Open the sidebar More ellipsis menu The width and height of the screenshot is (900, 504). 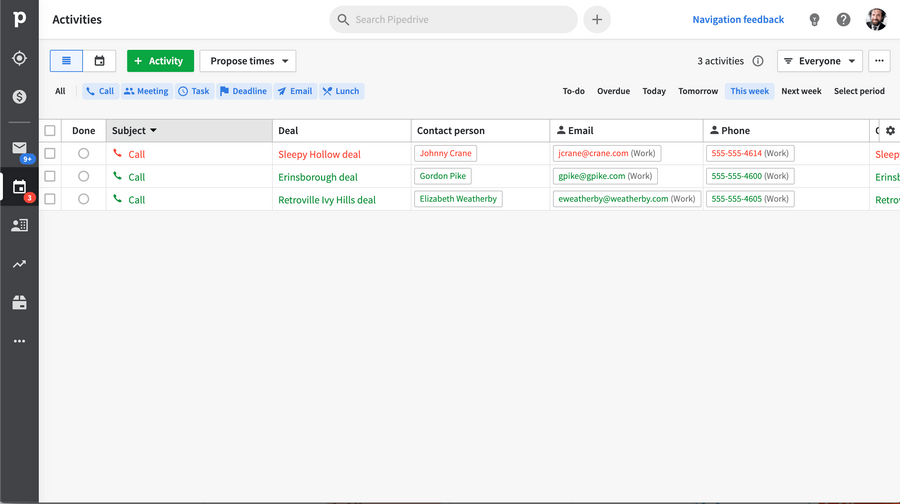pyautogui.click(x=20, y=341)
